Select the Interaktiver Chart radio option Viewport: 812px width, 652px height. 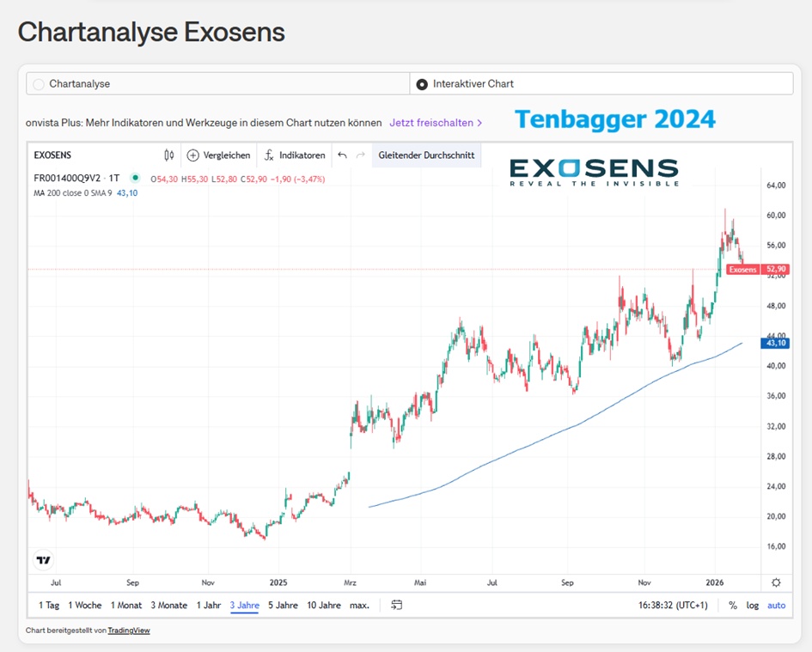tap(422, 84)
